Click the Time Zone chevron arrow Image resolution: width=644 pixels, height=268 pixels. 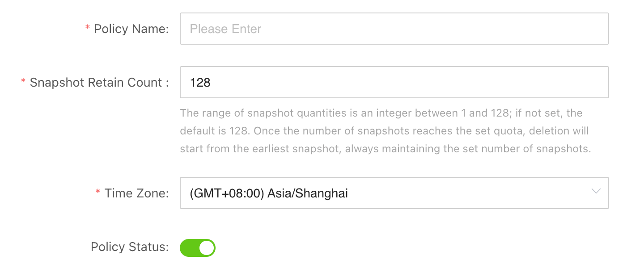pyautogui.click(x=596, y=191)
